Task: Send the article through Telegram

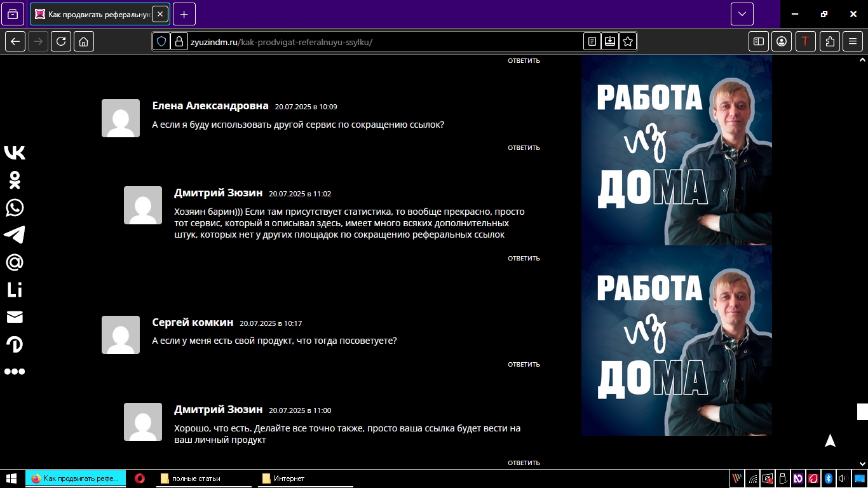Action: click(15, 235)
